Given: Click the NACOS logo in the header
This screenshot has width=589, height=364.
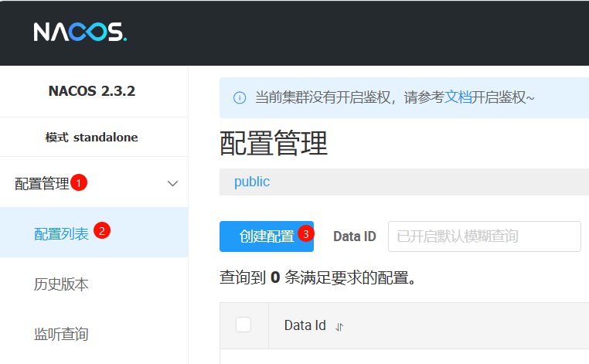Looking at the screenshot, I should pos(80,32).
